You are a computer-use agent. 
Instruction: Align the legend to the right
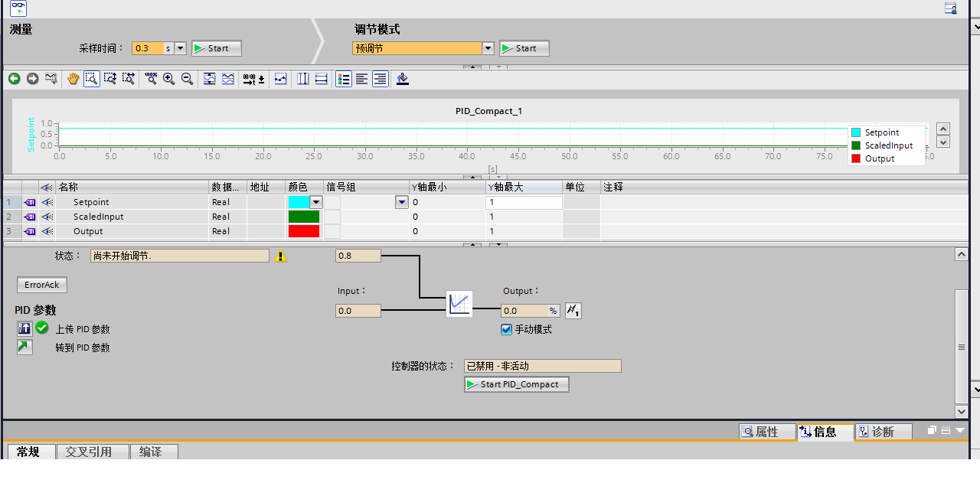click(x=381, y=79)
